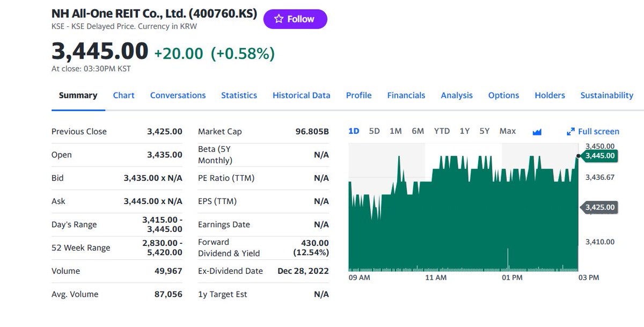644x327 pixels.
Task: Click the PE Ratio (TTM) label
Action: point(226,178)
